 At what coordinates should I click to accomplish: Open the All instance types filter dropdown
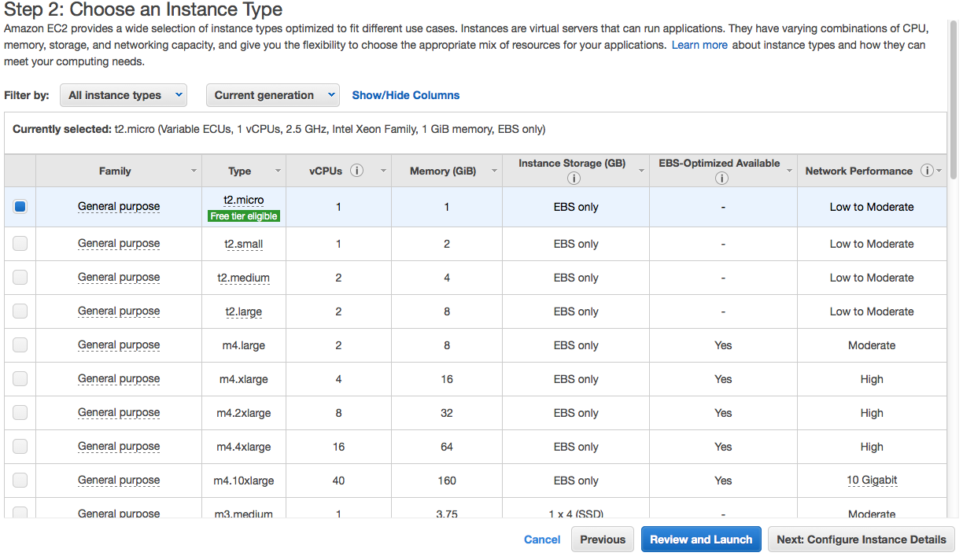click(124, 95)
